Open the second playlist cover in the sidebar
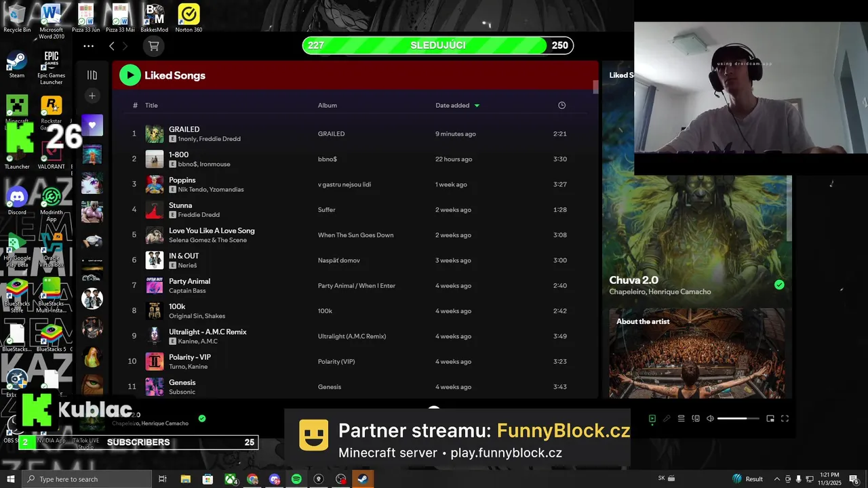868x488 pixels. [x=92, y=155]
